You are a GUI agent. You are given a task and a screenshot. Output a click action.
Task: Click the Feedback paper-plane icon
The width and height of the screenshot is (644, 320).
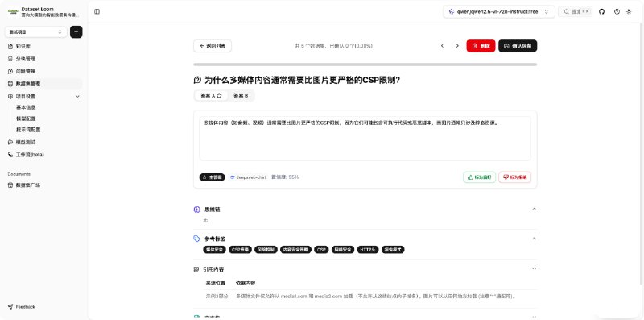10,307
